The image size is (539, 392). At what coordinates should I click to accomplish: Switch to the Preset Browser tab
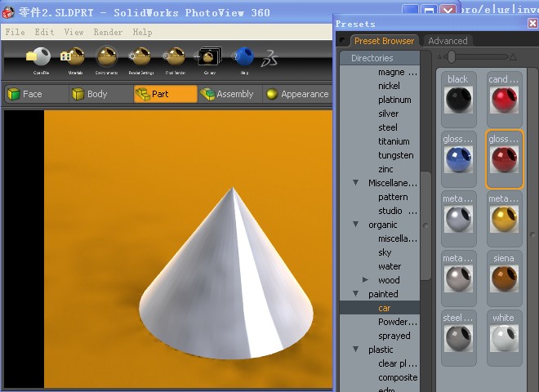pyautogui.click(x=384, y=41)
